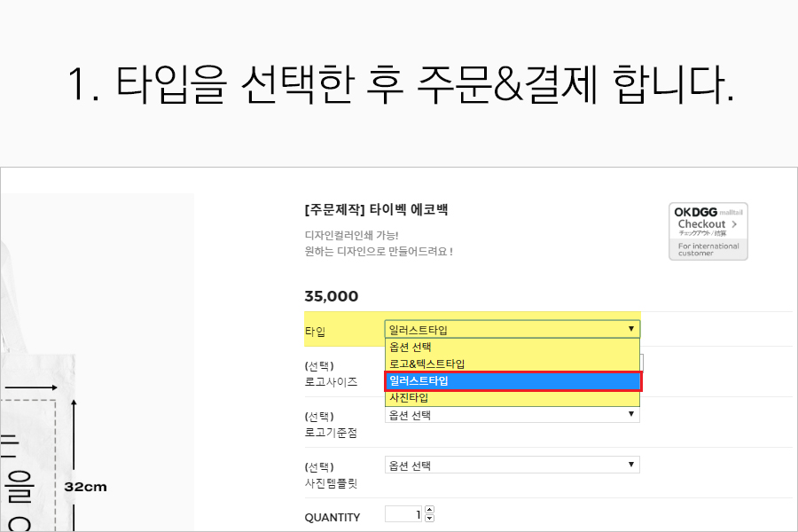Click the [주문제작] 타이벡 에코백 product title
Image resolution: width=798 pixels, height=532 pixels.
click(376, 210)
